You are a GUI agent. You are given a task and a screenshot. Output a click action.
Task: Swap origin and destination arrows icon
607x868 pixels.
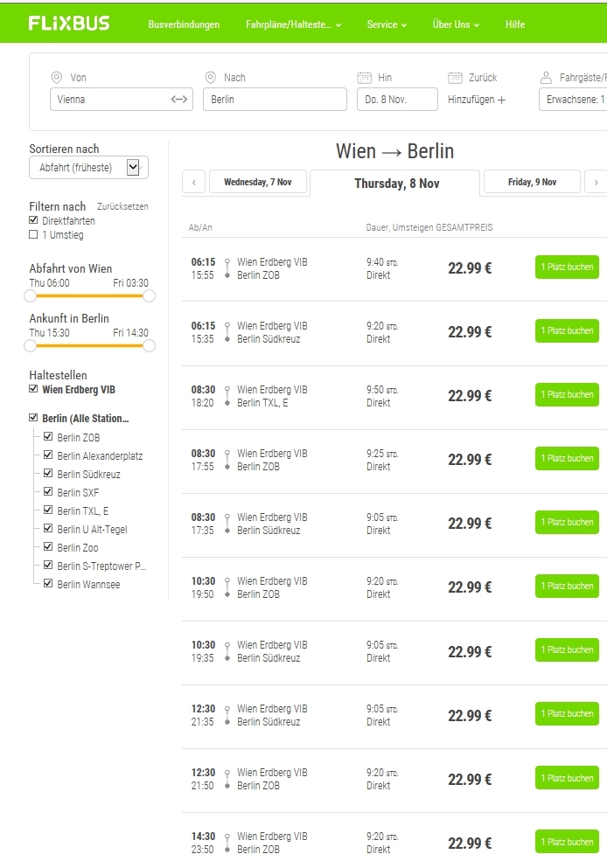pyautogui.click(x=179, y=100)
